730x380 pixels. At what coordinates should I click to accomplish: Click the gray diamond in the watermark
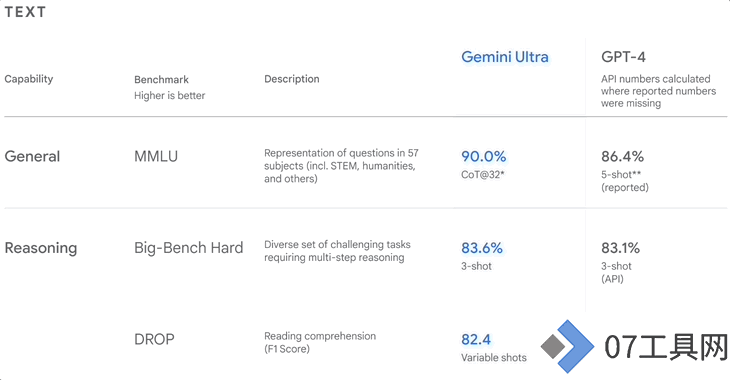coord(553,346)
